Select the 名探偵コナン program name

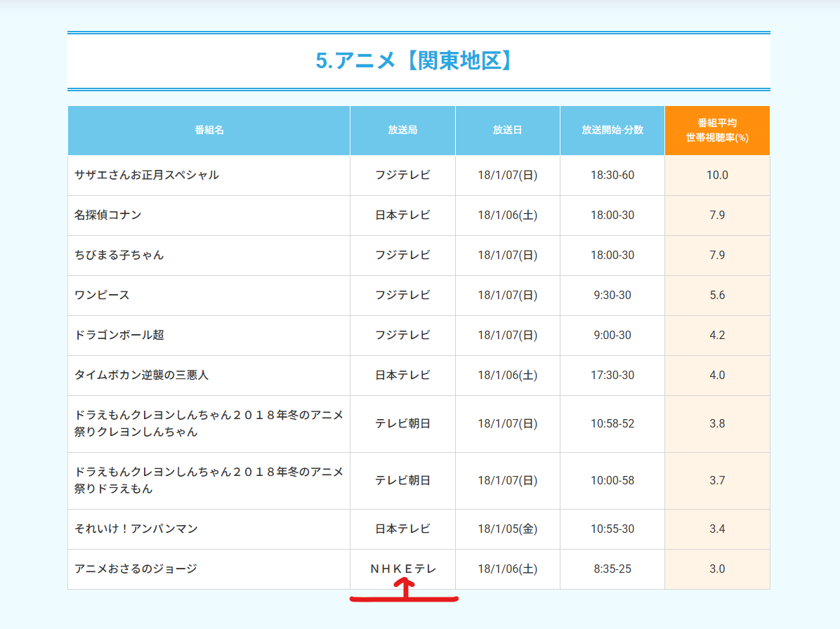tap(107, 215)
